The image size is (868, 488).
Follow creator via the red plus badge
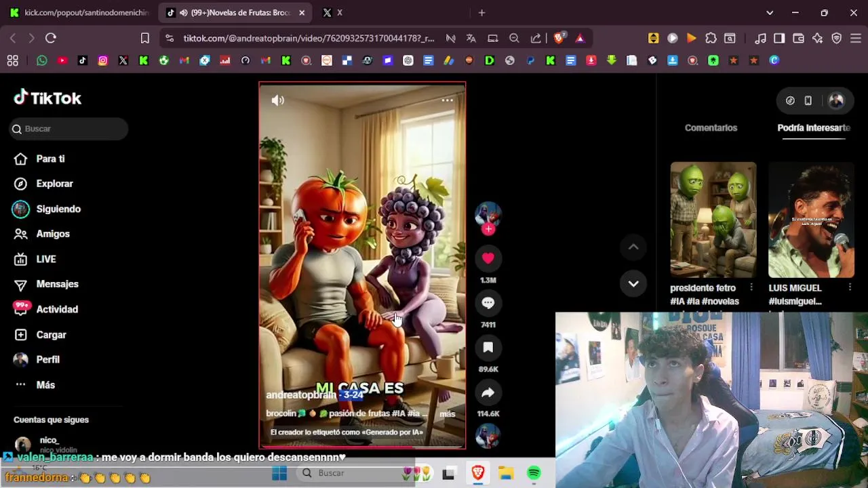point(488,229)
